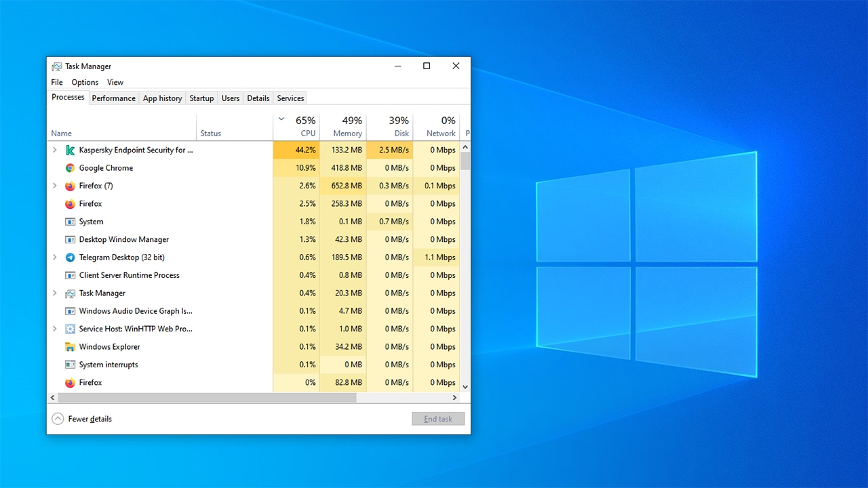The image size is (868, 488).
Task: Sort by the Disk column header
Action: coord(390,126)
